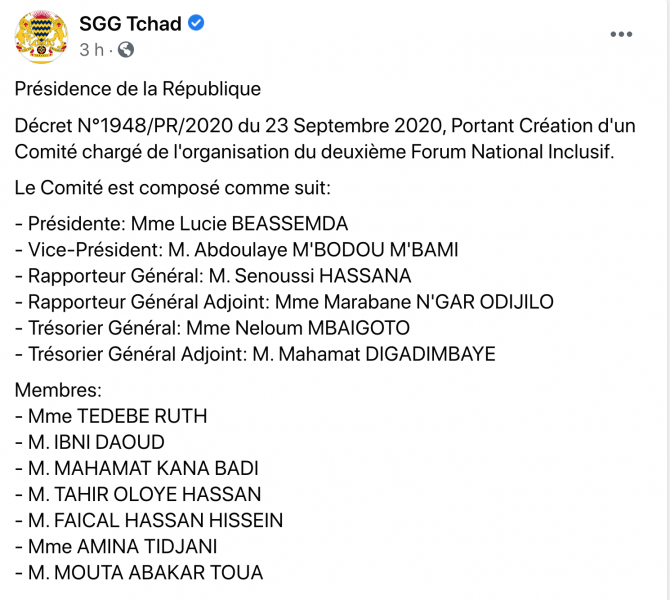Click the "3 h" post timestamp
The width and height of the screenshot is (670, 600).
click(91, 49)
